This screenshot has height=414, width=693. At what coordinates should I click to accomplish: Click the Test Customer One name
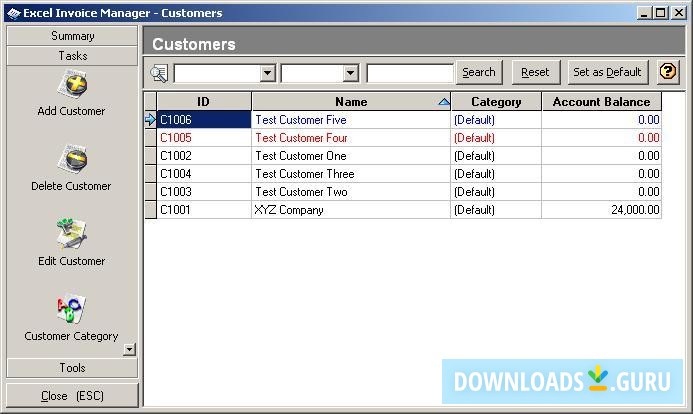301,156
